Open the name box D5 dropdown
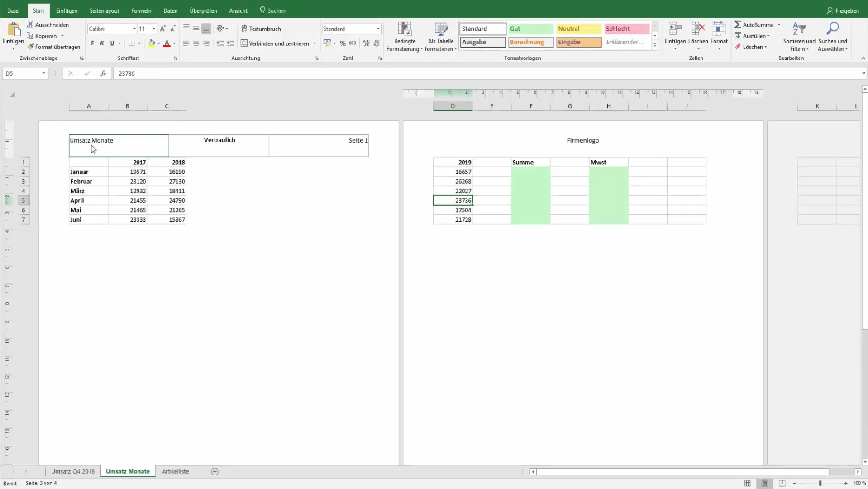The width and height of the screenshot is (868, 489). (x=43, y=73)
